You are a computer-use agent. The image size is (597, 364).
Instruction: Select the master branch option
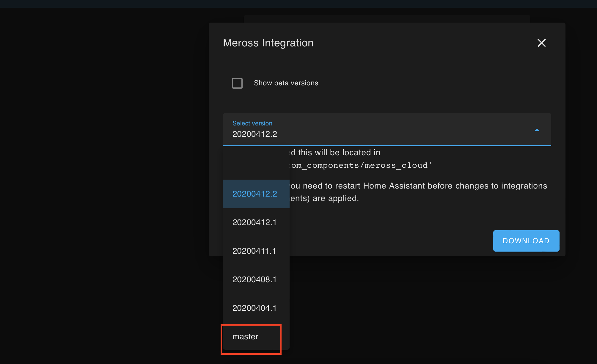pyautogui.click(x=251, y=336)
